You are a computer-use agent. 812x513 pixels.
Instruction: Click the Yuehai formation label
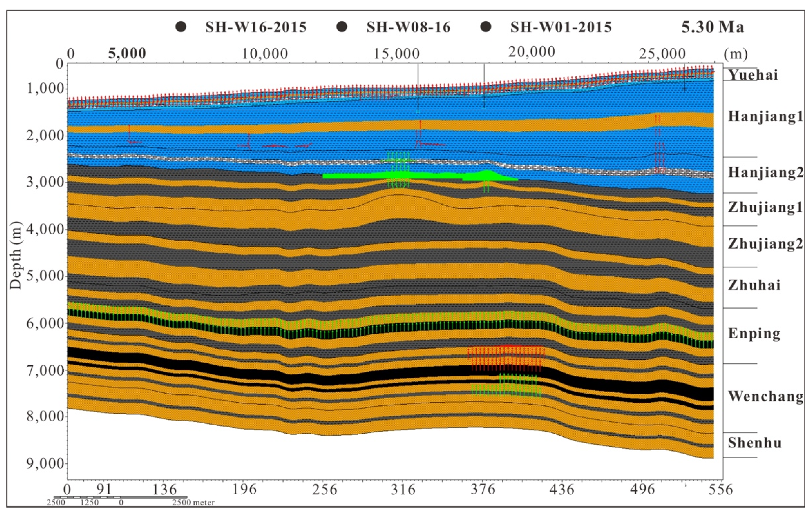click(x=753, y=75)
